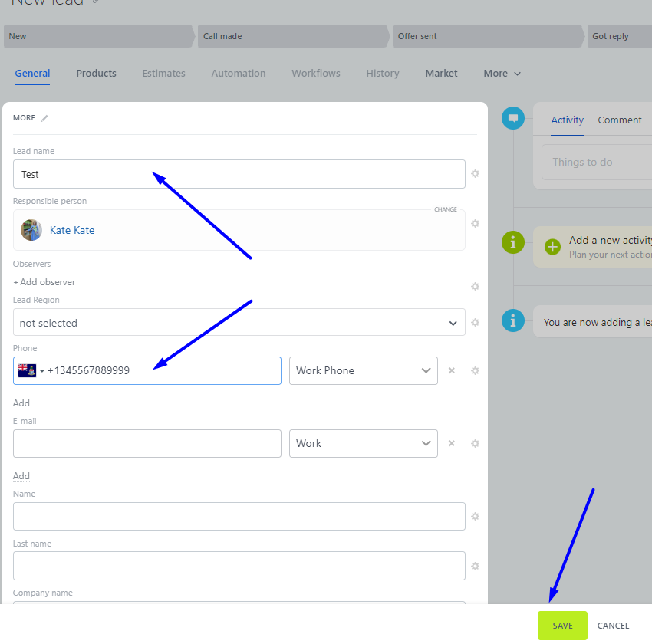Remove e-mail entry with the X icon
Viewport: 652px width, 644px height.
pyautogui.click(x=452, y=443)
